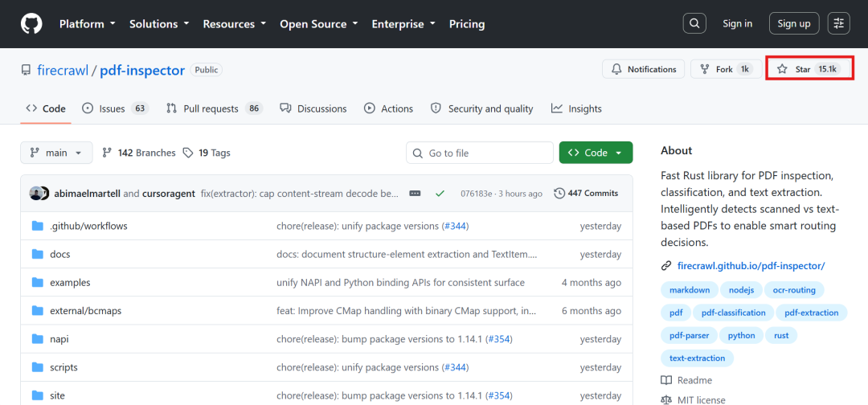868x405 pixels.
Task: Open the search magnifier icon in header
Action: (x=694, y=23)
